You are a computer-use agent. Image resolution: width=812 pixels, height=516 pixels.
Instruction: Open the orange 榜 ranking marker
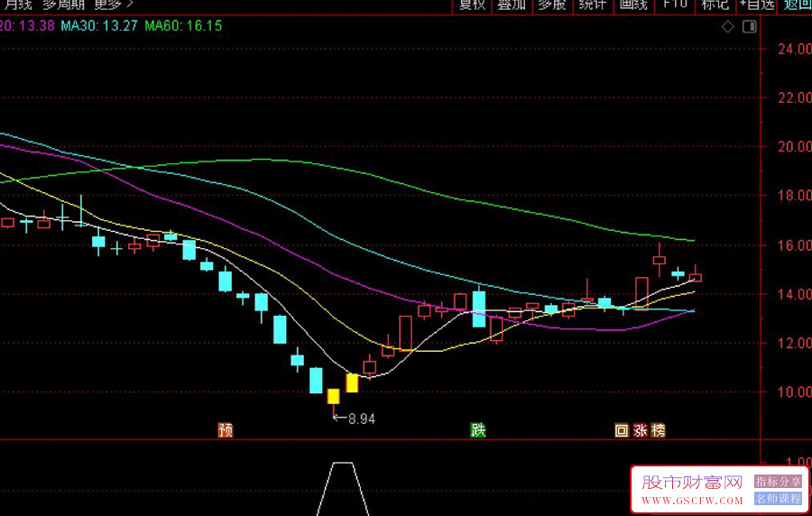tap(659, 430)
